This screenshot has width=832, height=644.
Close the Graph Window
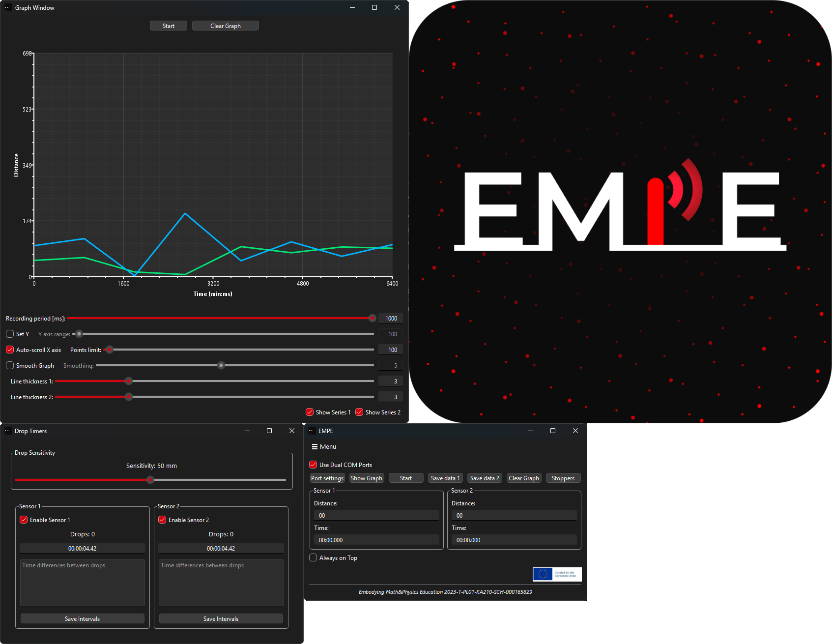click(397, 7)
